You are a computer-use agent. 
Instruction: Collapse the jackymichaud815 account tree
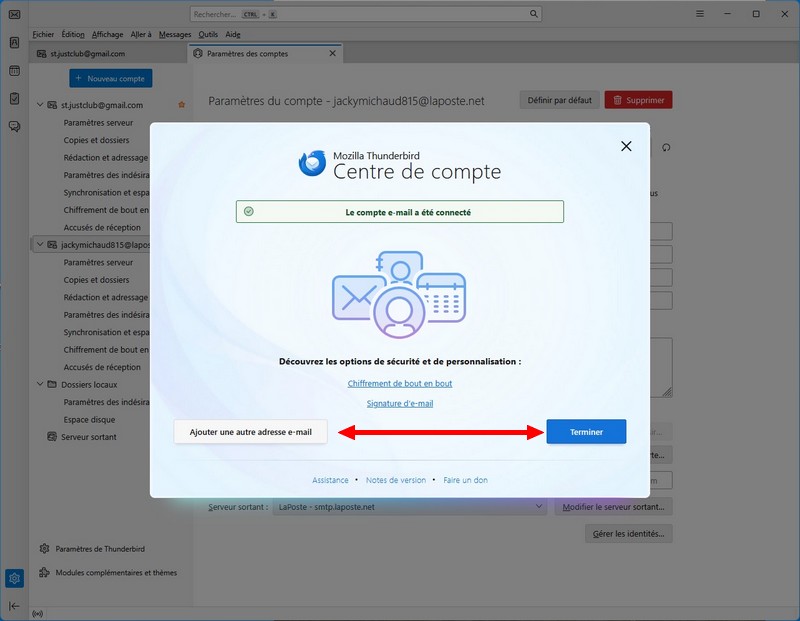pyautogui.click(x=40, y=244)
